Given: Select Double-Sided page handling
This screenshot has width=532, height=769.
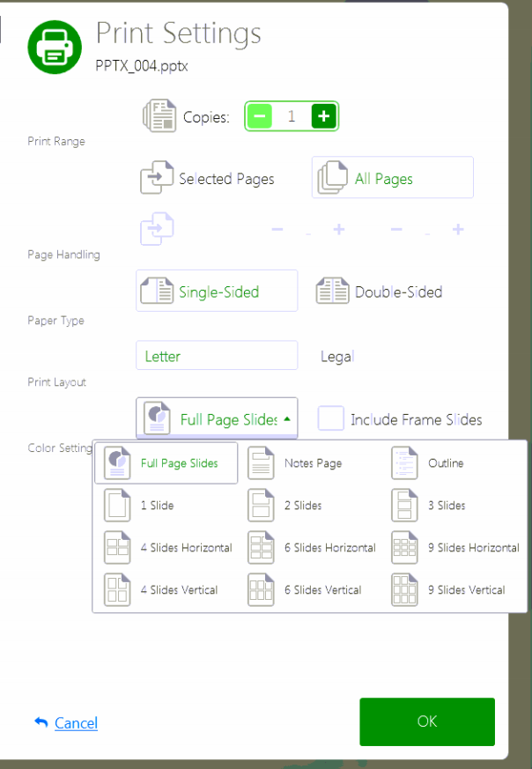Looking at the screenshot, I should (x=393, y=291).
